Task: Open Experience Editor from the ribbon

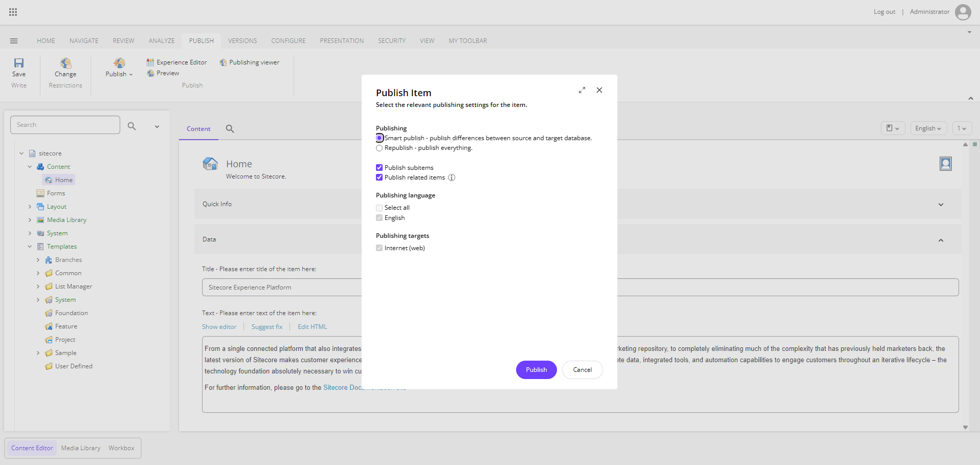Action: [176, 62]
